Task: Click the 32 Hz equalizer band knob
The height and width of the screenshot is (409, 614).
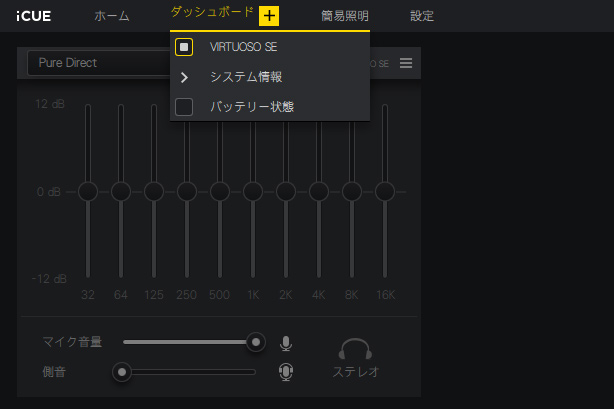Action: coord(88,191)
